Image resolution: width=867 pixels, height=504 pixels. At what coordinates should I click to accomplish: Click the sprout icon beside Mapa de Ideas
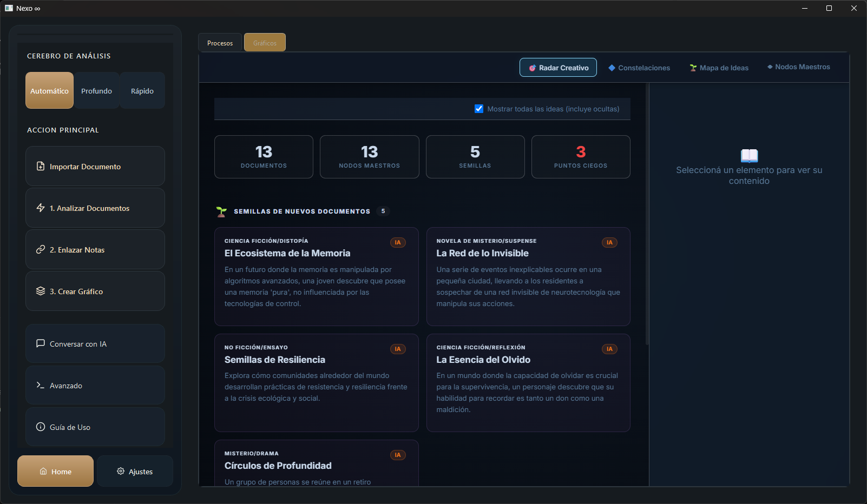pos(693,68)
